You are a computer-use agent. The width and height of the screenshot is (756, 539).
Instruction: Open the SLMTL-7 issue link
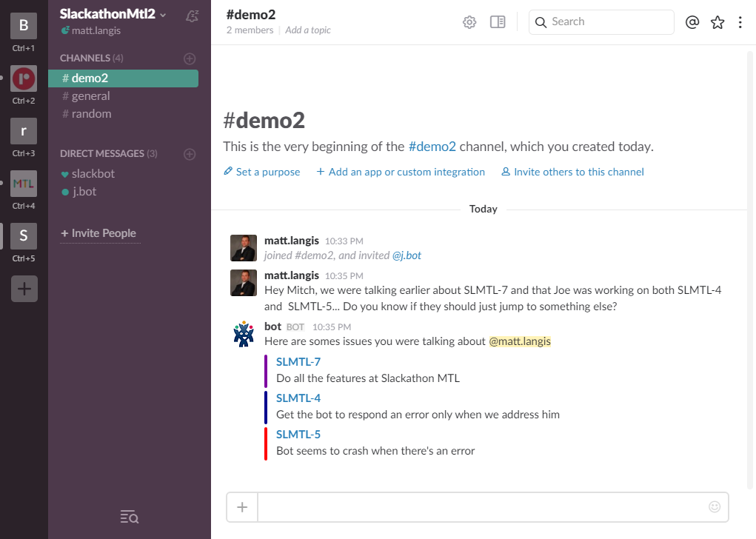[x=298, y=362]
